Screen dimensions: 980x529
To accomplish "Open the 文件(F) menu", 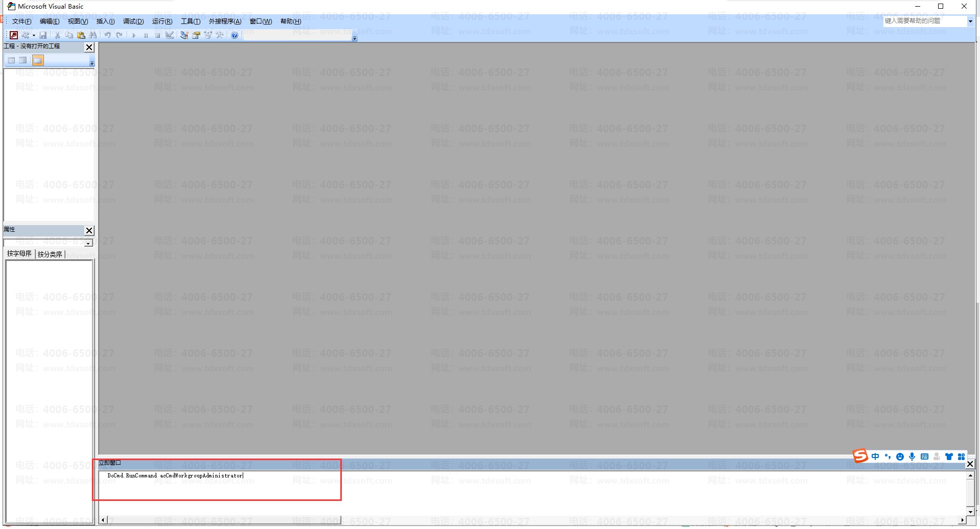I will click(21, 21).
